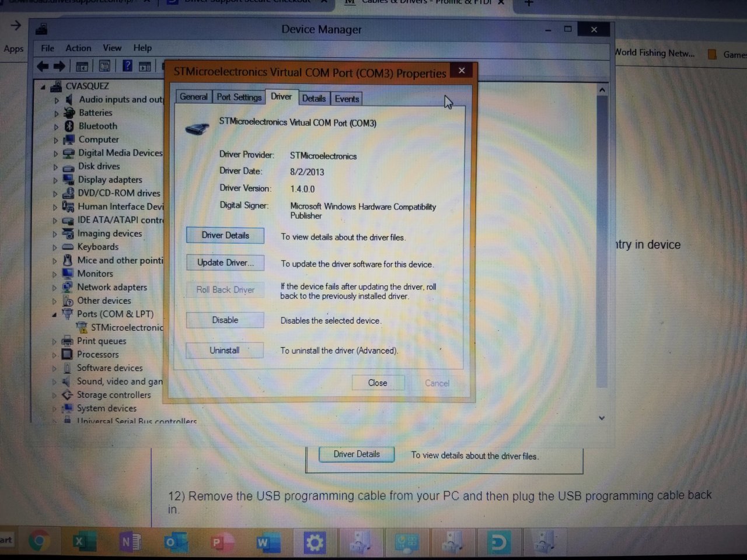This screenshot has width=747, height=560.
Task: Expand the Storage controllers node
Action: (55, 395)
